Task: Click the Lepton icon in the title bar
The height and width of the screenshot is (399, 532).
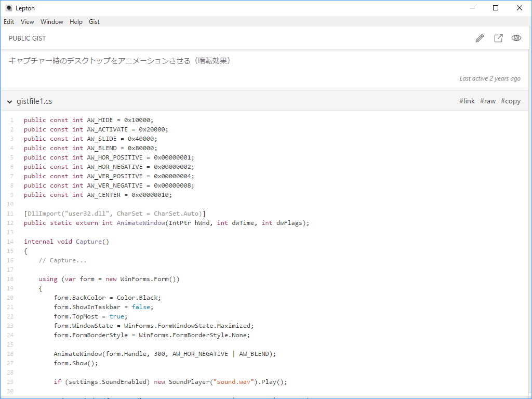Action: click(8, 8)
